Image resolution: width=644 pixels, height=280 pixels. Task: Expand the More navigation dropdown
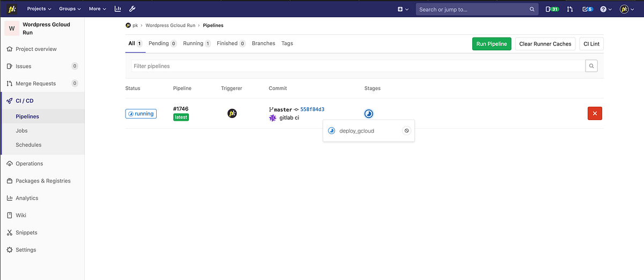[97, 9]
